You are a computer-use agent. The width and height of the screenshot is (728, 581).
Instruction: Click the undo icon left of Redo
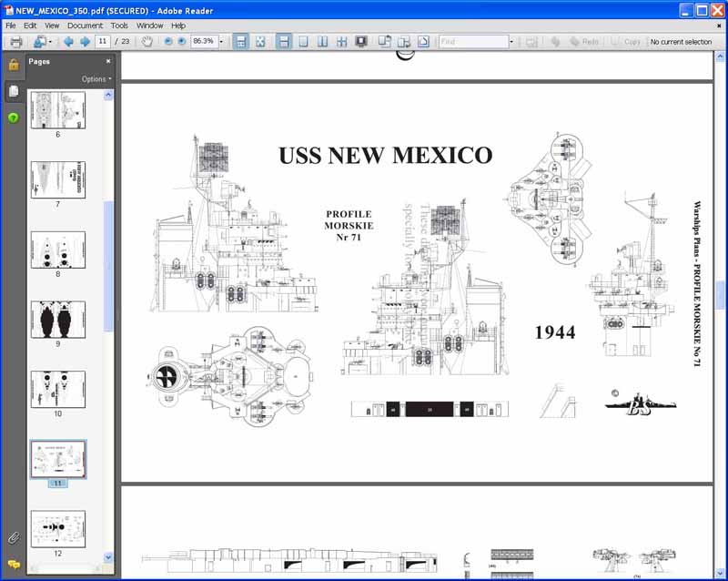555,42
